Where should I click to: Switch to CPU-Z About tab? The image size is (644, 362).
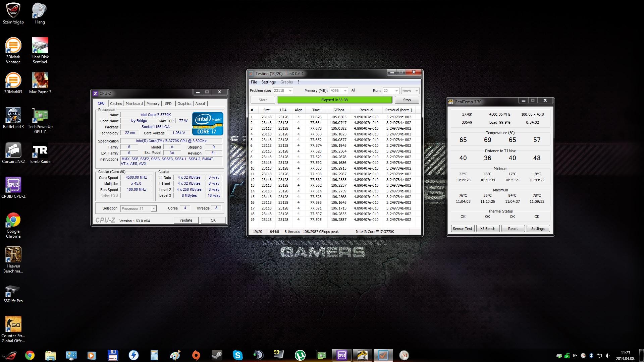(200, 104)
